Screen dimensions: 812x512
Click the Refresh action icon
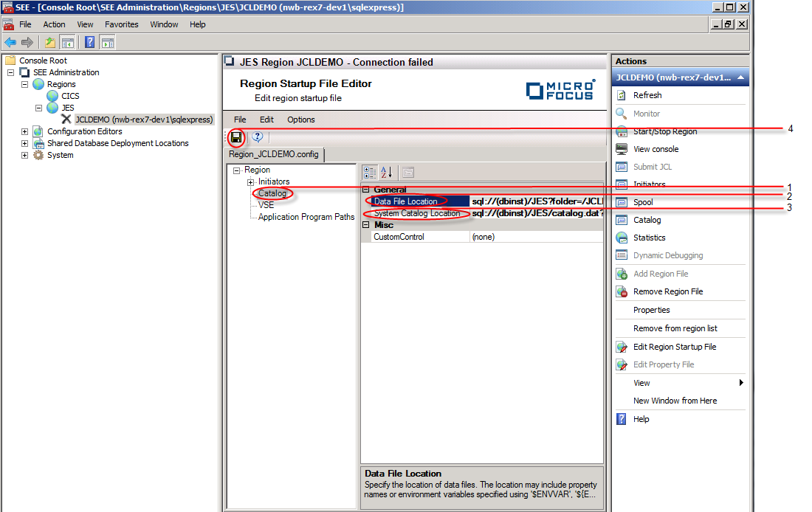622,95
